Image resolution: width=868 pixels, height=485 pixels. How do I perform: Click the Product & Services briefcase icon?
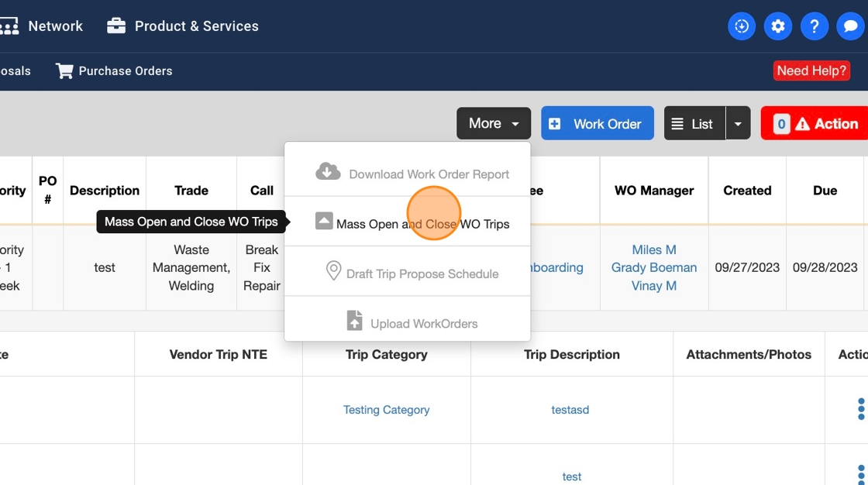point(116,26)
